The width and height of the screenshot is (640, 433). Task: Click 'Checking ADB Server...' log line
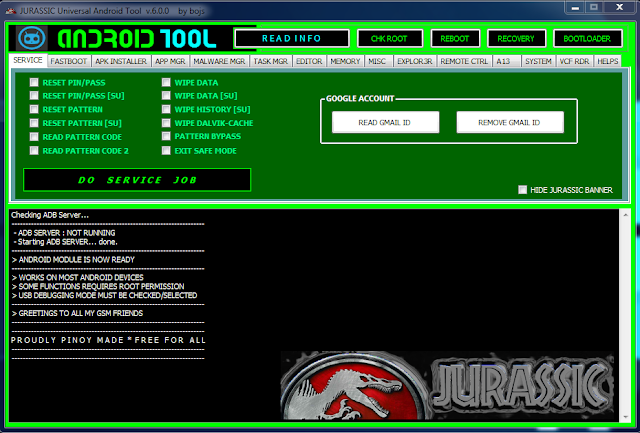point(50,215)
